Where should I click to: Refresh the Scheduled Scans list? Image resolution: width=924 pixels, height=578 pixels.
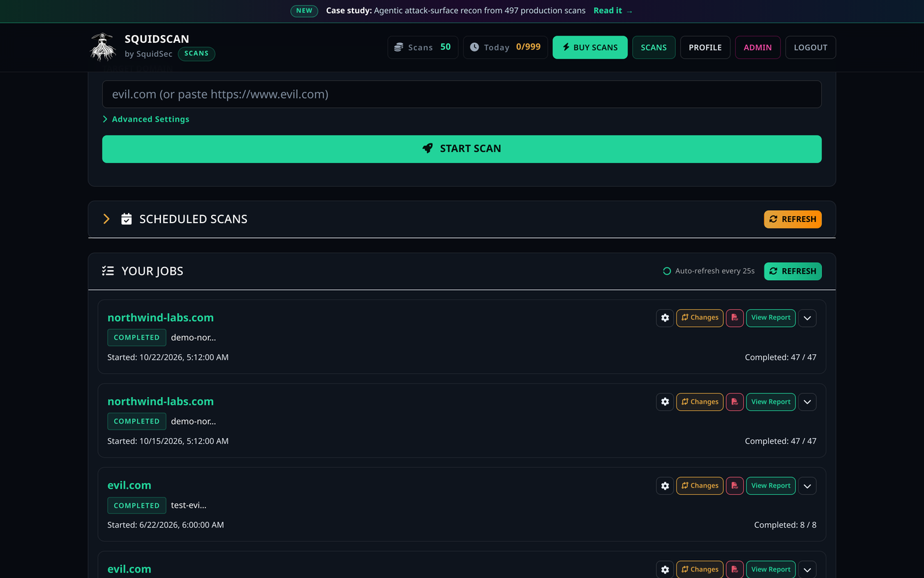793,219
